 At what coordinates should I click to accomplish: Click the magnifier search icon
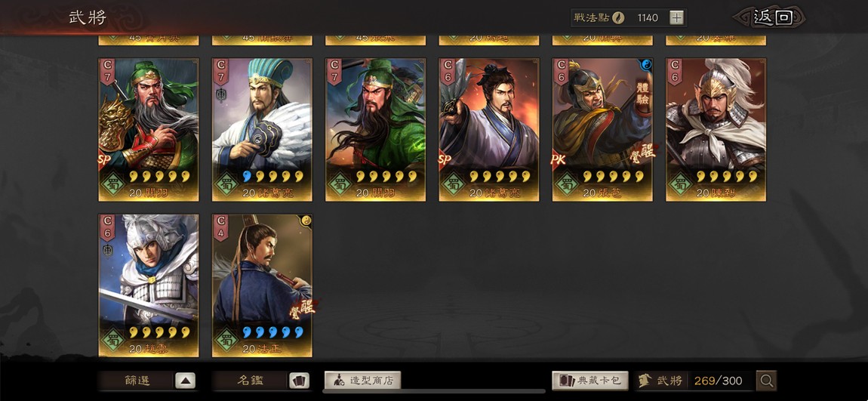[x=767, y=381]
